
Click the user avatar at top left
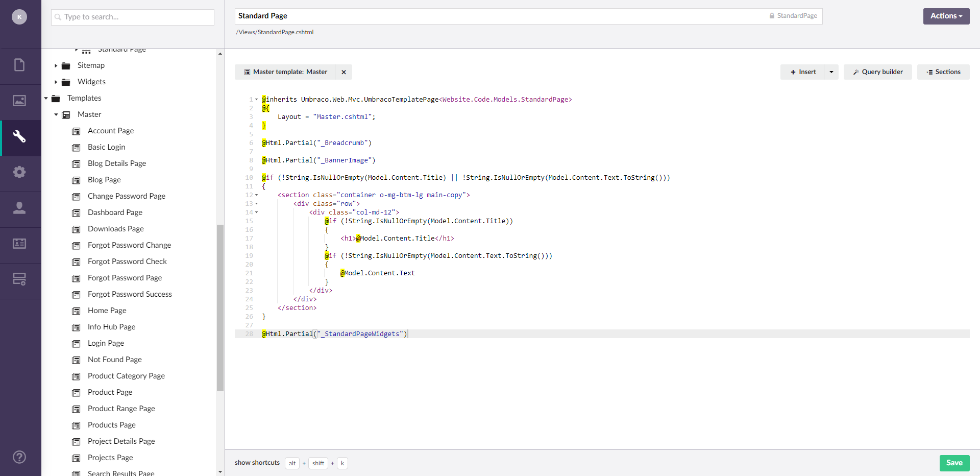click(19, 17)
